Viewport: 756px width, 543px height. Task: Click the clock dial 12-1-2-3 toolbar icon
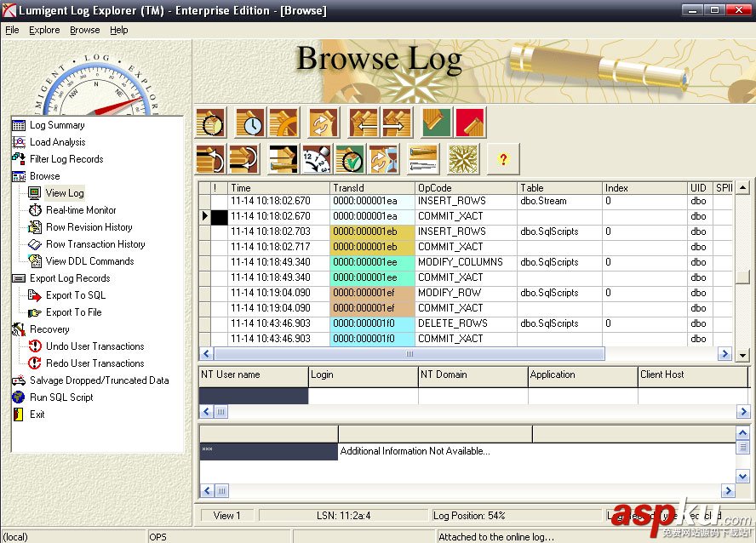317,159
